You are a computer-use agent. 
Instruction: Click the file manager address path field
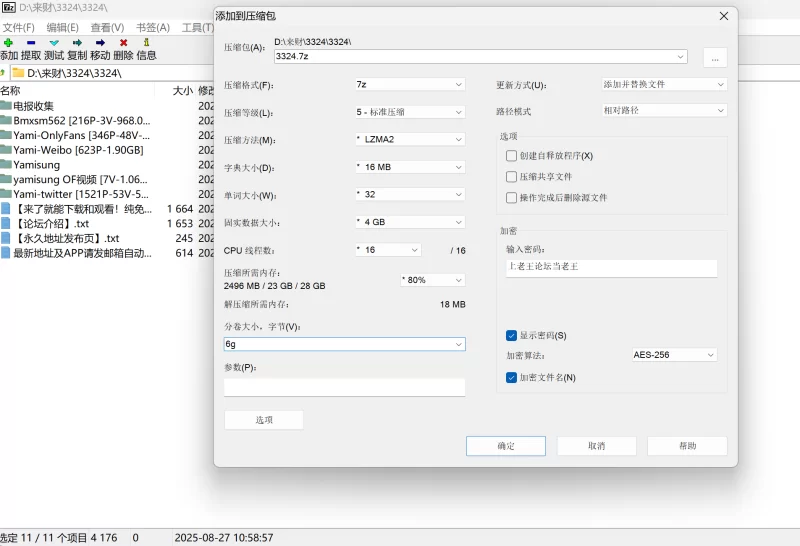coord(112,73)
